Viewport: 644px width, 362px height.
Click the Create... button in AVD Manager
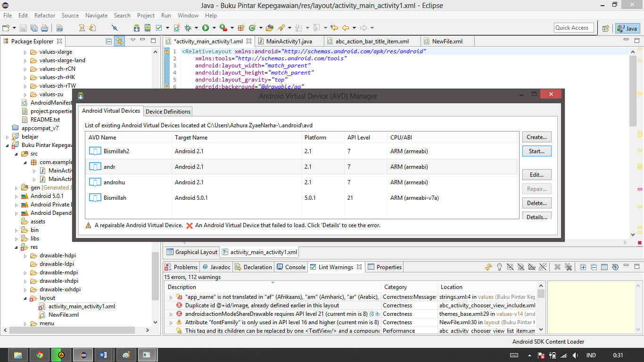click(x=537, y=137)
